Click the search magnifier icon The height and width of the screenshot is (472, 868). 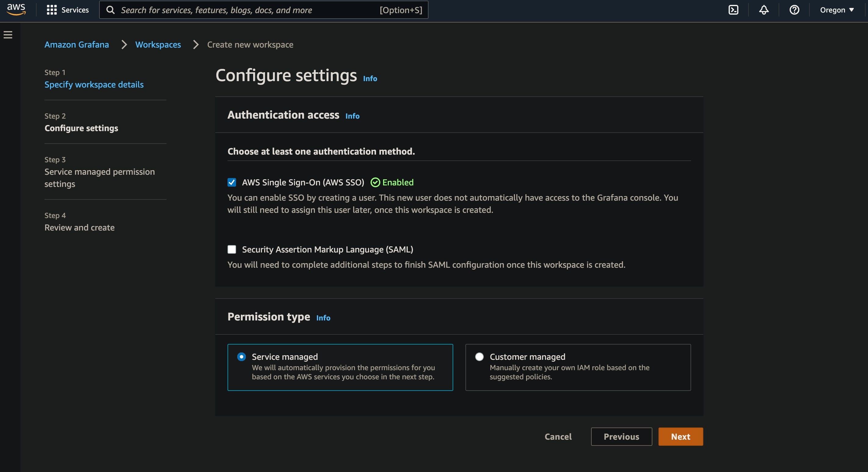tap(110, 10)
